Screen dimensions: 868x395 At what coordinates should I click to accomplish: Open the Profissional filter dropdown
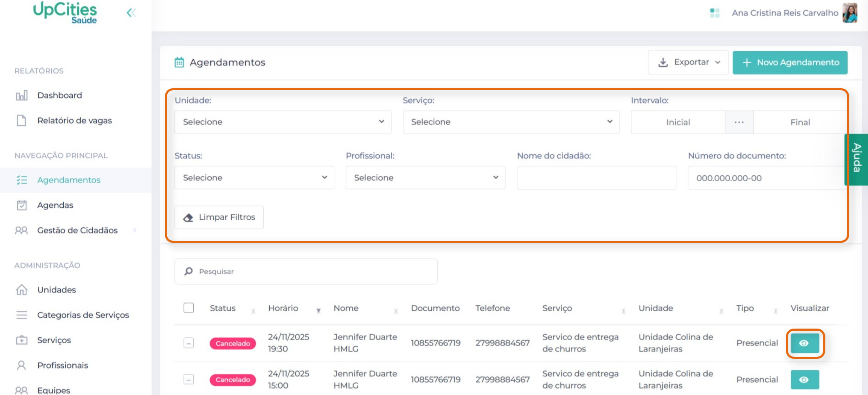coord(425,177)
